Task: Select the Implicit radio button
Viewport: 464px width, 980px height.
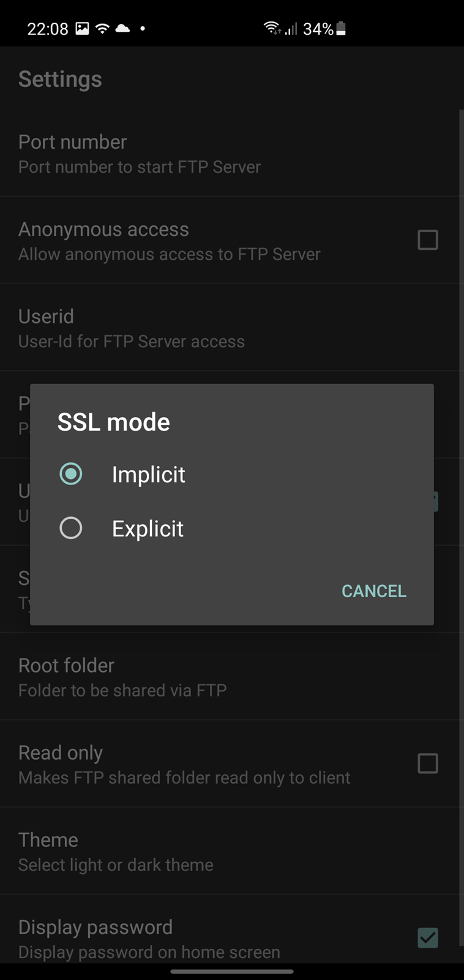Action: [x=71, y=473]
